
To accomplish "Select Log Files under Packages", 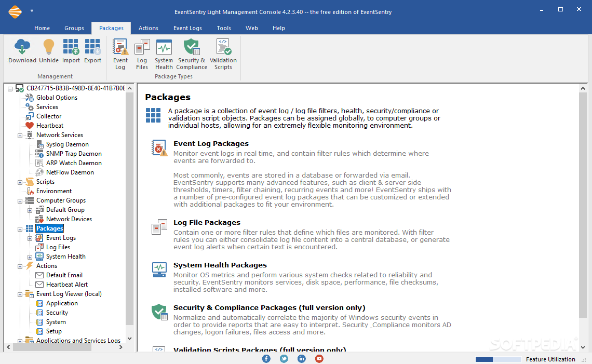I will [x=58, y=247].
